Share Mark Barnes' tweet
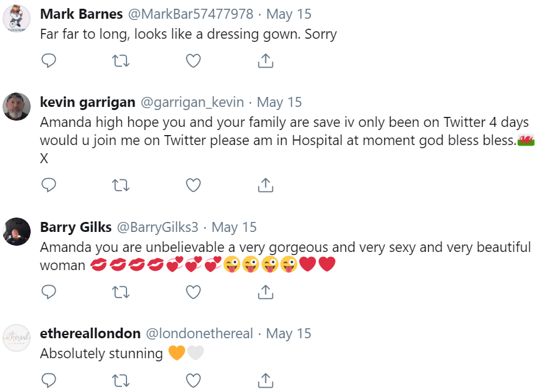 [265, 61]
